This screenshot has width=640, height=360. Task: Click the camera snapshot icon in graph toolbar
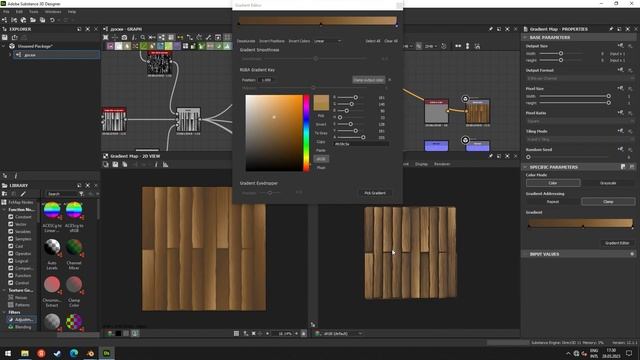point(124,37)
